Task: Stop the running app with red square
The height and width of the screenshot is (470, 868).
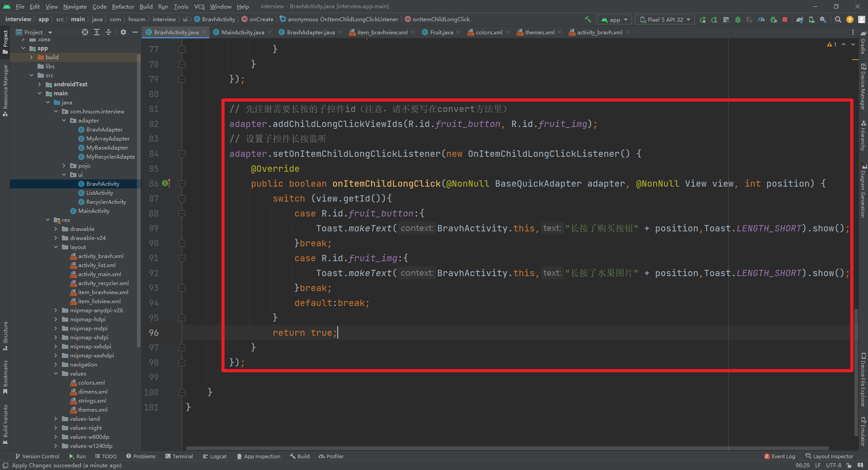Action: 785,19
